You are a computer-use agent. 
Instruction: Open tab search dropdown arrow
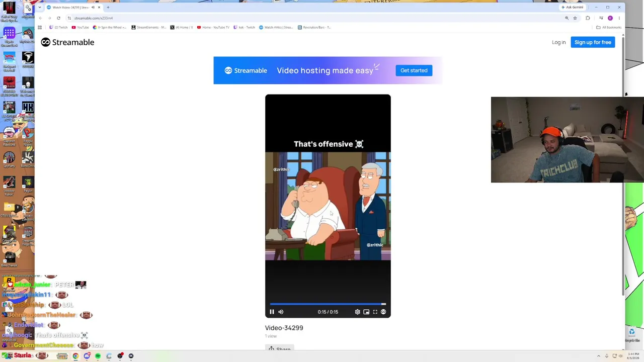(x=39, y=7)
